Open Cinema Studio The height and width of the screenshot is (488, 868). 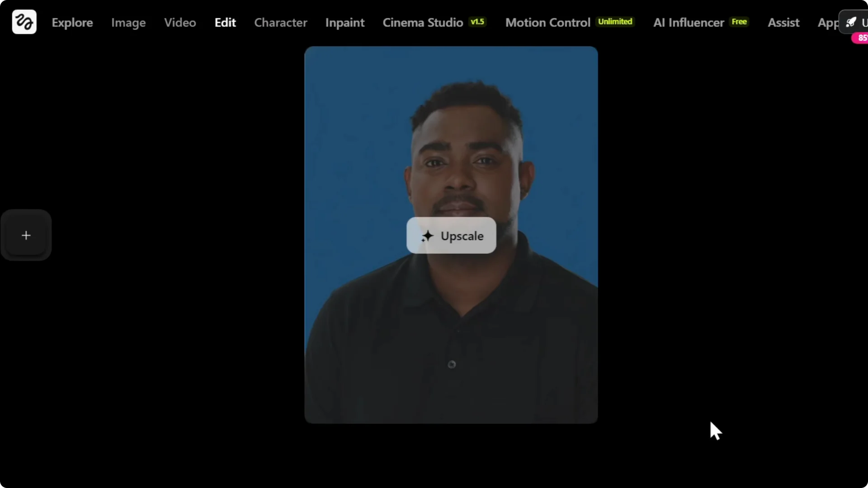point(423,22)
